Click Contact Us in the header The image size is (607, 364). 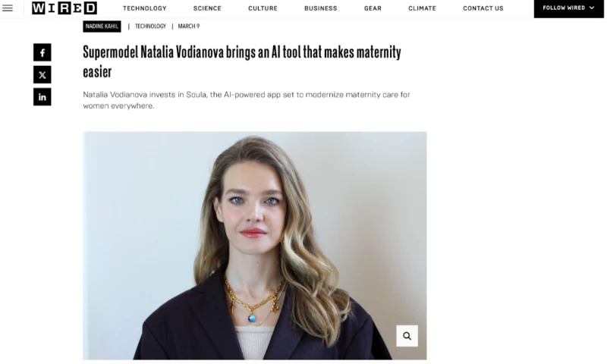point(483,8)
